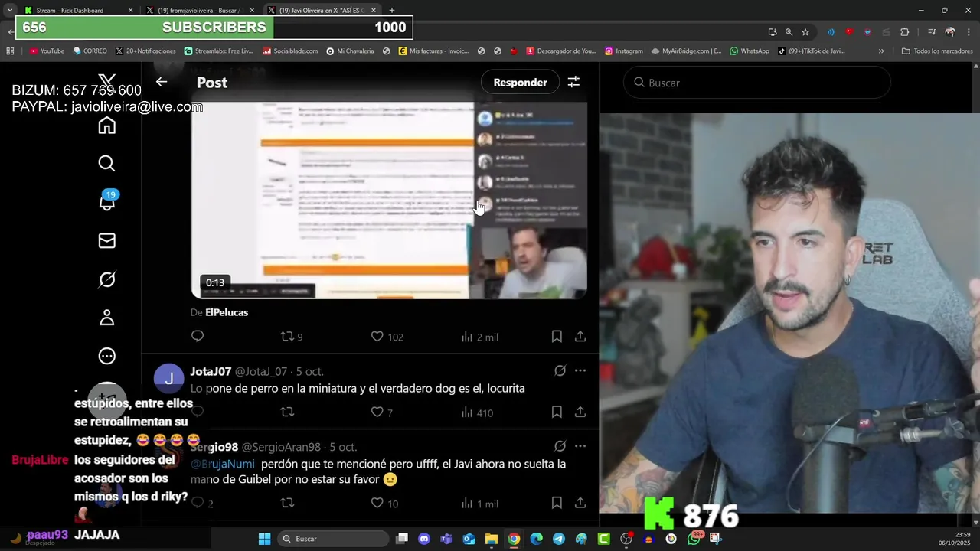980x551 pixels.
Task: Share the ElPelucas video post
Action: (580, 336)
